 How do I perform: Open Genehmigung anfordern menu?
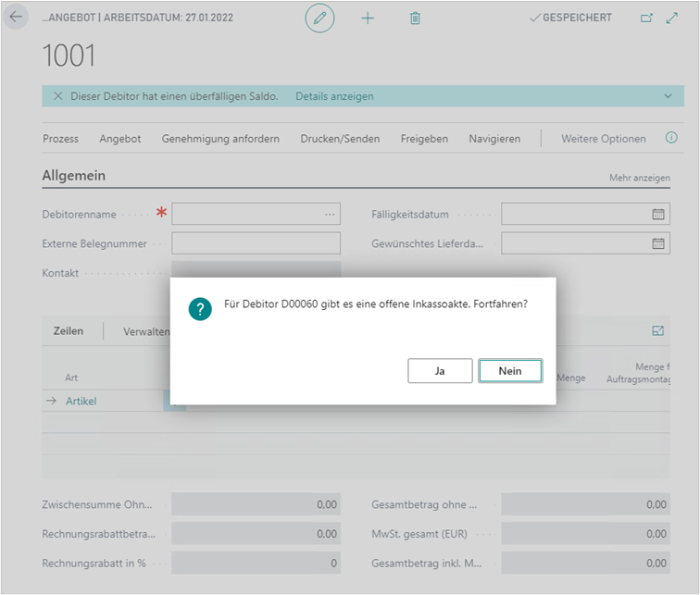click(x=220, y=139)
